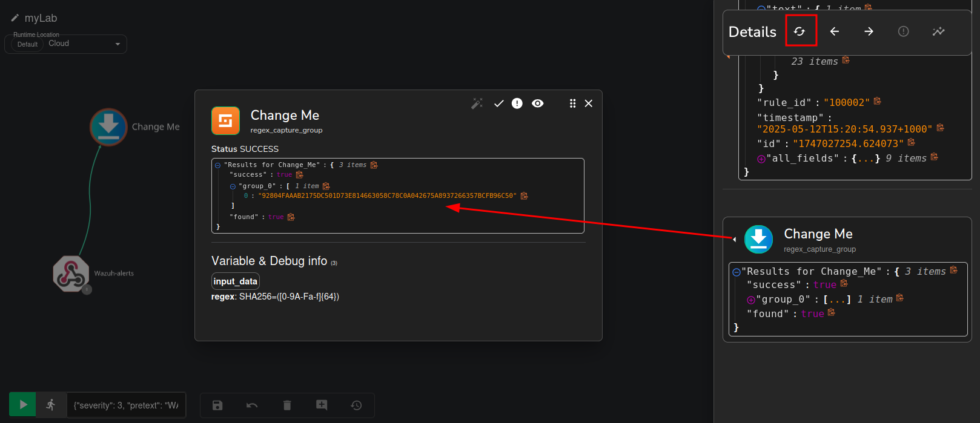Copy "Results for Change_Me" object in dialog
Viewport: 980px width, 423px height.
(x=374, y=165)
